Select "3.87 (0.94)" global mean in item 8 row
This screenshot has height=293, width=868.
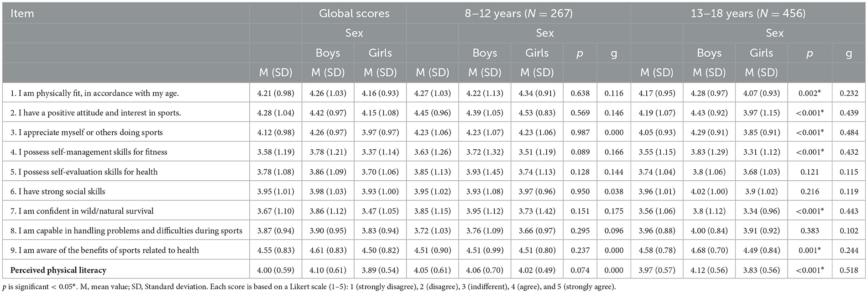[276, 230]
